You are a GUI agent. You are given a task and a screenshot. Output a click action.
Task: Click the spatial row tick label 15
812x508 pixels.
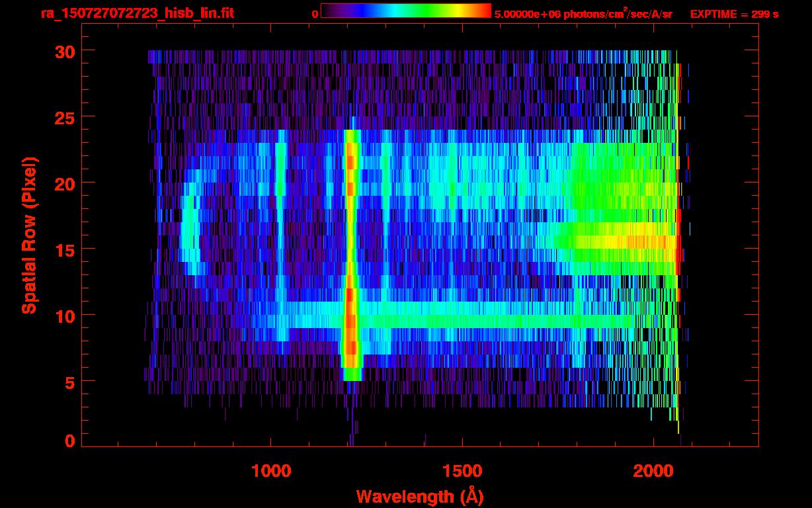[65, 249]
